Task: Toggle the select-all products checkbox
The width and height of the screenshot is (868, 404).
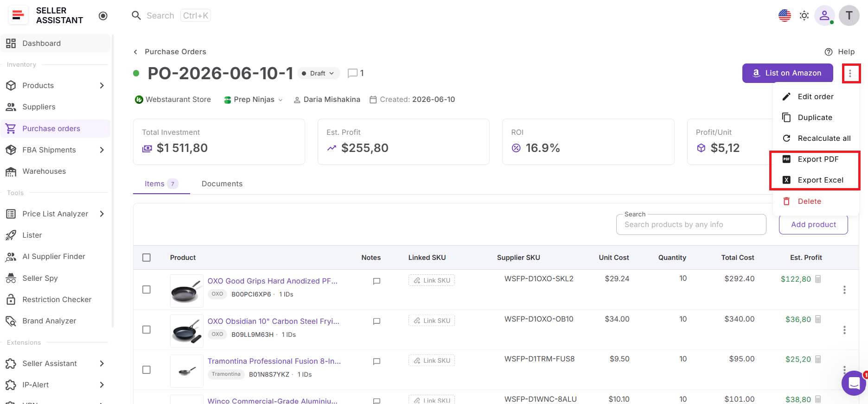Action: click(x=147, y=258)
